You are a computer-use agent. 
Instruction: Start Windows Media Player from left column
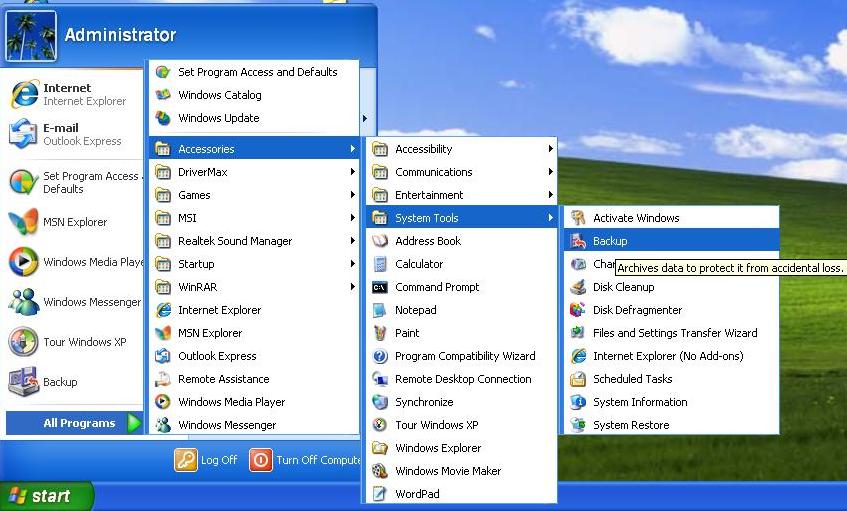(73, 262)
